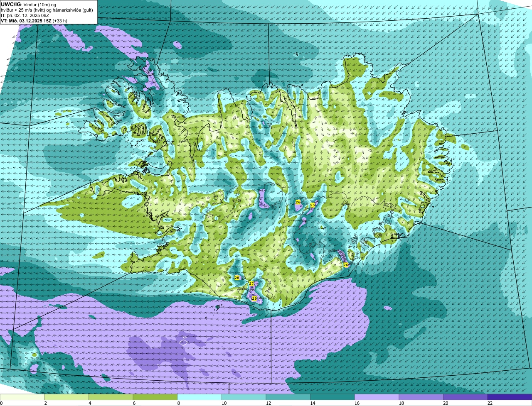Screen dimensions: 532x406
Task: Click the 'Vindur (10m) og' text in the title box
Action: click(x=39, y=4)
